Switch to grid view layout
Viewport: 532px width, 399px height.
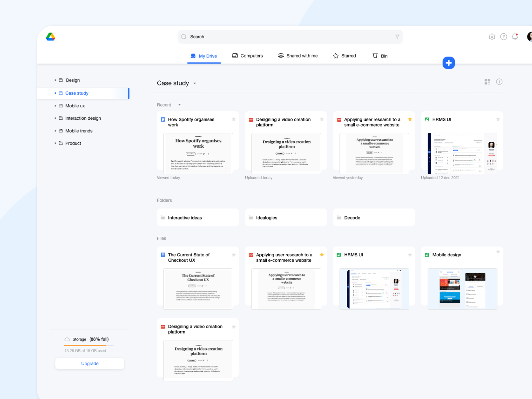pos(487,82)
